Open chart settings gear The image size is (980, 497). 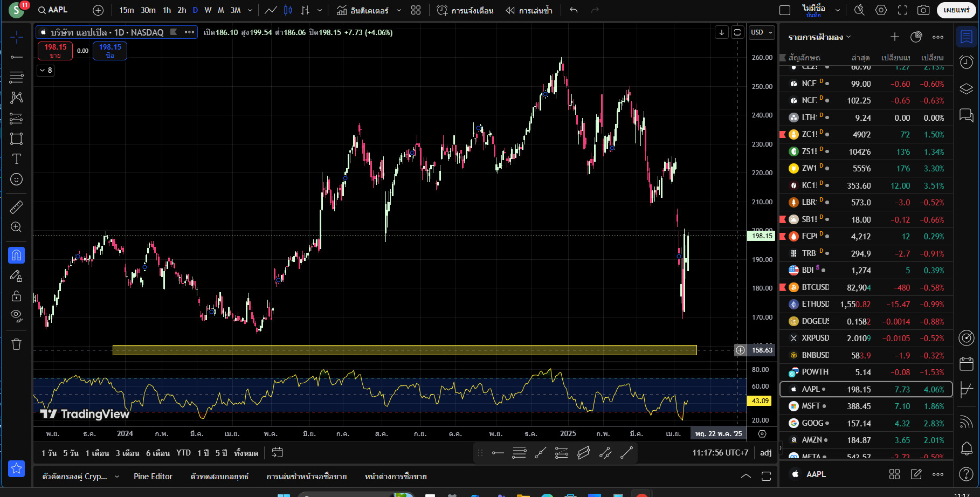coord(881,10)
